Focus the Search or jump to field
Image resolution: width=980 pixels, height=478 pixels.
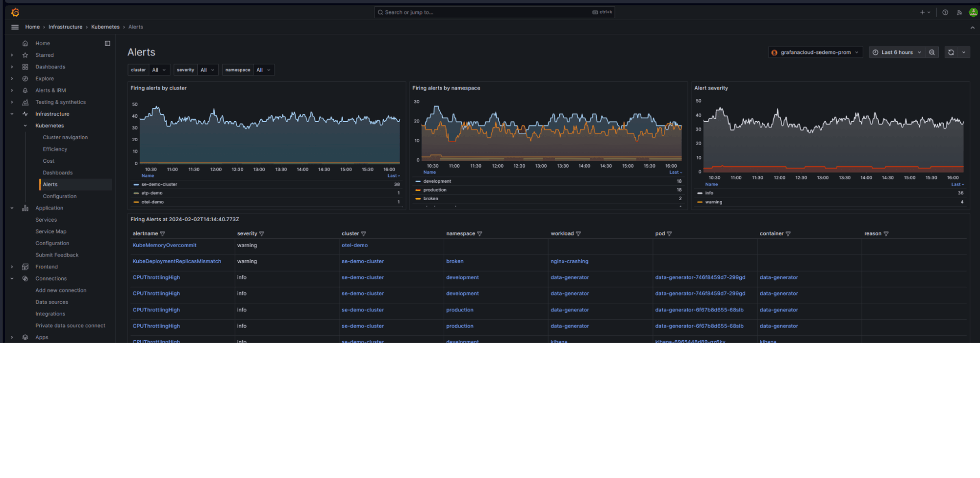pyautogui.click(x=494, y=12)
